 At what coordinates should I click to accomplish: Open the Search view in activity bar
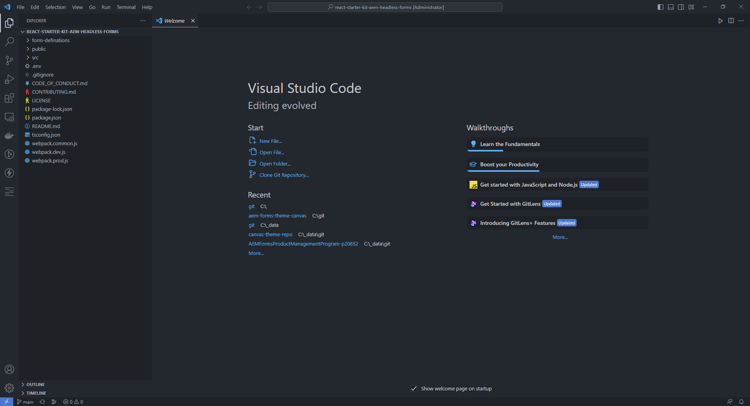tap(9, 41)
